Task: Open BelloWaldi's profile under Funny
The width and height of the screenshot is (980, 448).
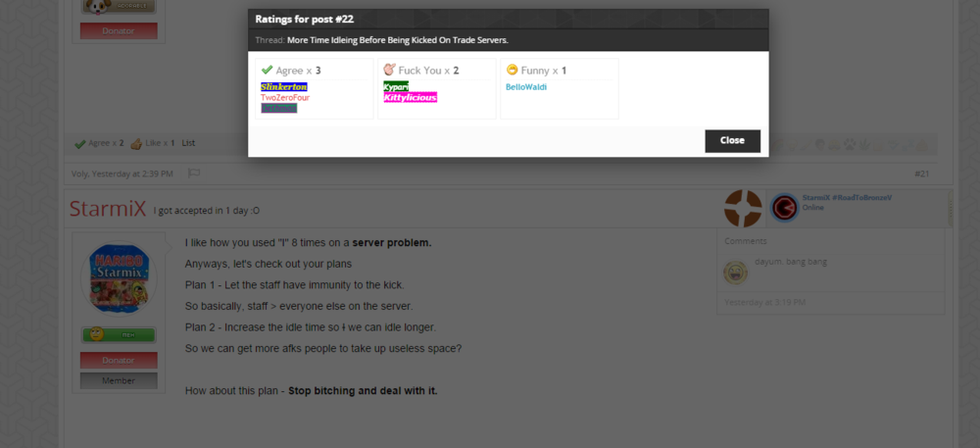Action: [526, 87]
